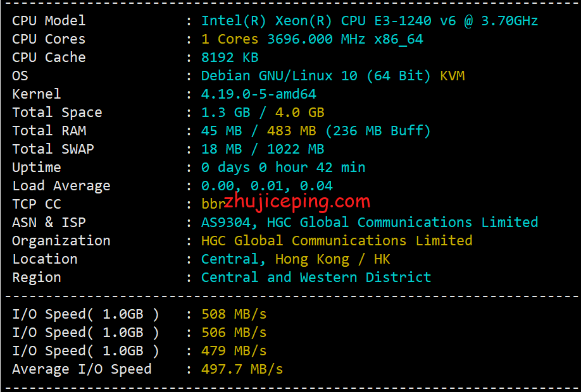Select the "1 Cores 3696.000 MHz x86_64" value
The width and height of the screenshot is (581, 392).
312,39
